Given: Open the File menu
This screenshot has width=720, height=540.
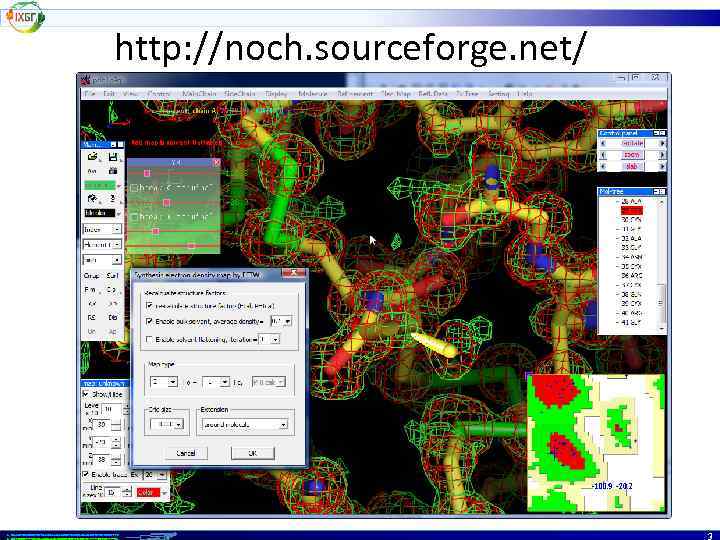Looking at the screenshot, I should [90, 93].
